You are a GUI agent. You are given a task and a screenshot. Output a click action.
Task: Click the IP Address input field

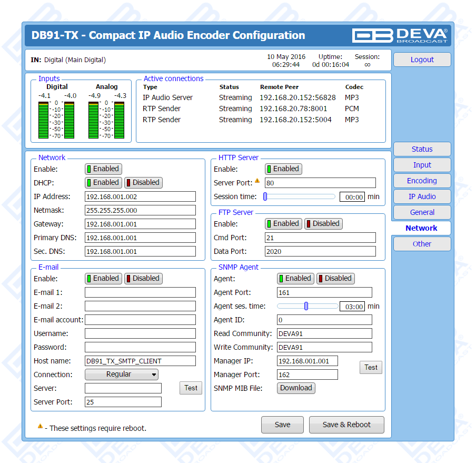click(x=140, y=196)
